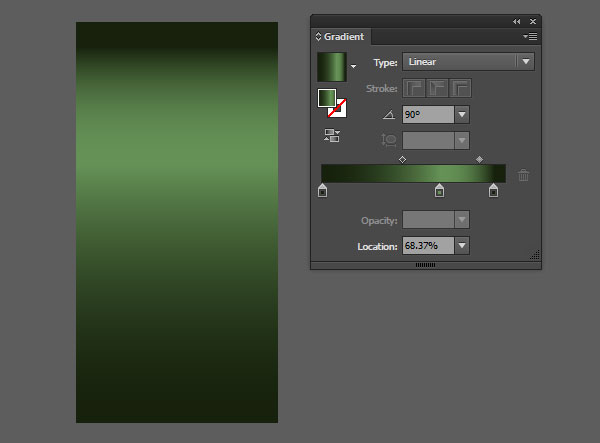Open the Type dropdown showing Linear
This screenshot has height=443, width=600.
468,62
